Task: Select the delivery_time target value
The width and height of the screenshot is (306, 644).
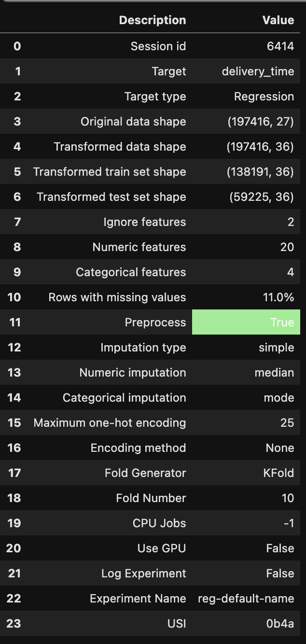Action: point(258,71)
